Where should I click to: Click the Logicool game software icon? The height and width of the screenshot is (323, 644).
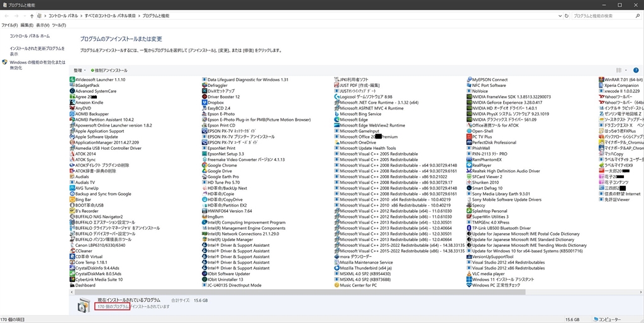point(337,97)
